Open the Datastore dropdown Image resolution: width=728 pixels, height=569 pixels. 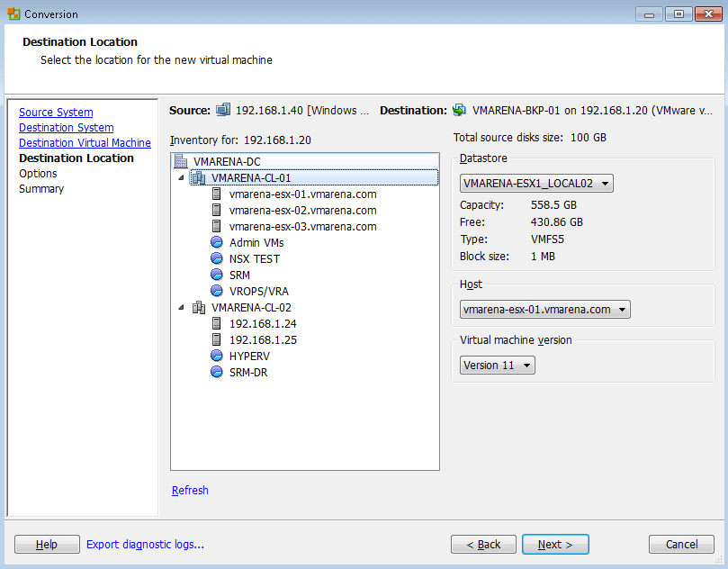pyautogui.click(x=536, y=184)
